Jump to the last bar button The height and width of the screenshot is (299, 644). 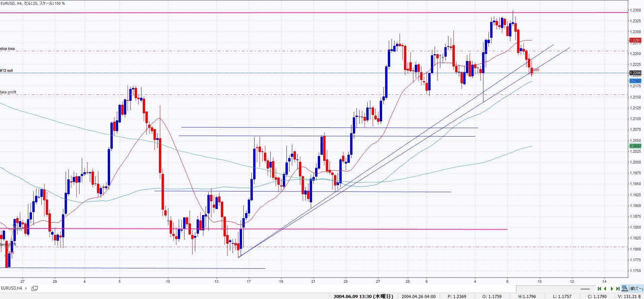tap(618, 289)
